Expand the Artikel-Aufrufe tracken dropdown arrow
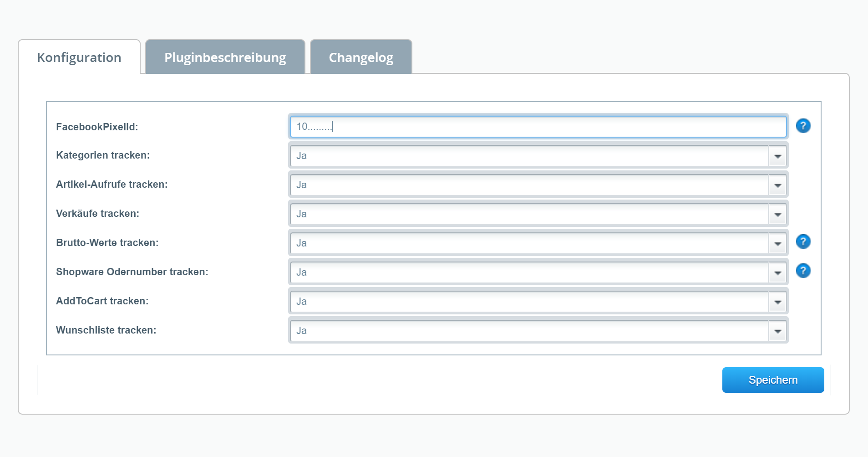 click(777, 185)
